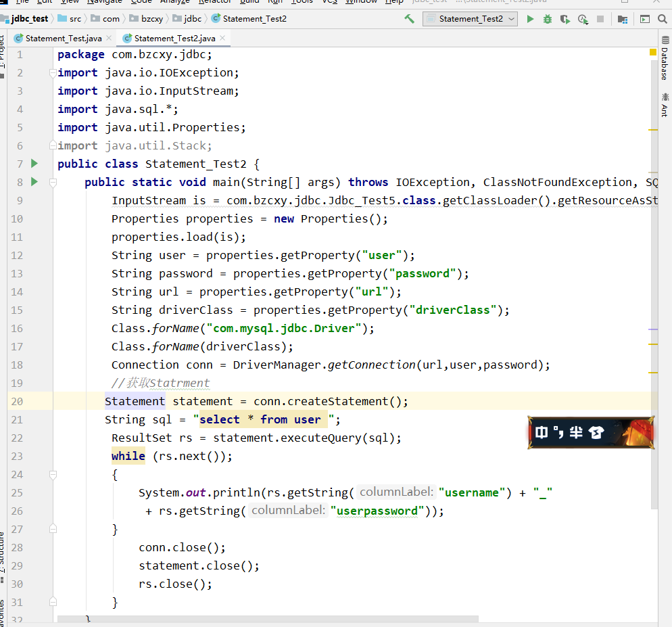The width and height of the screenshot is (672, 627).
Task: Click the getConnection call on line 18
Action: [371, 365]
